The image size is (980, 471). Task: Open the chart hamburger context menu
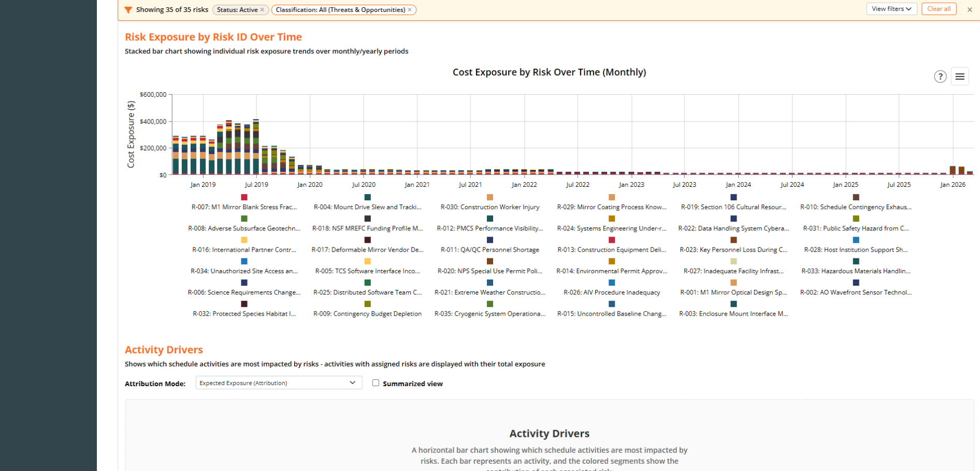coord(960,77)
